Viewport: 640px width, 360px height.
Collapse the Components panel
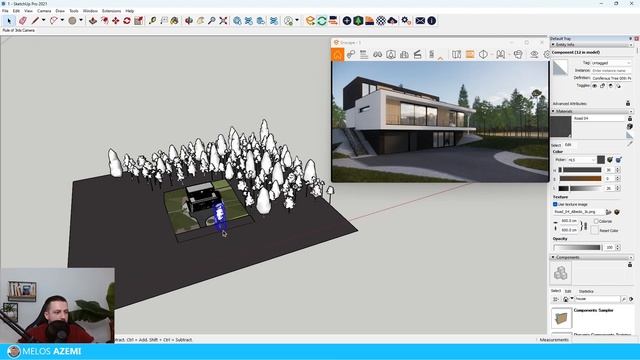553,257
